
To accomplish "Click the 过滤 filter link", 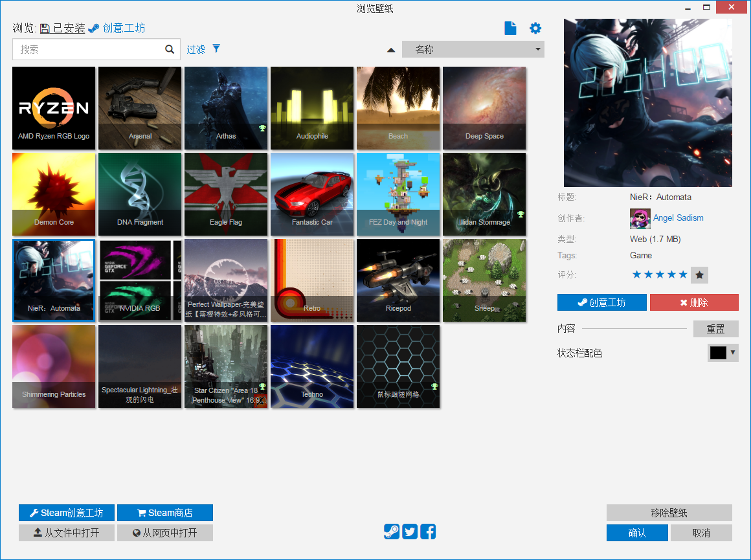I will coord(196,49).
